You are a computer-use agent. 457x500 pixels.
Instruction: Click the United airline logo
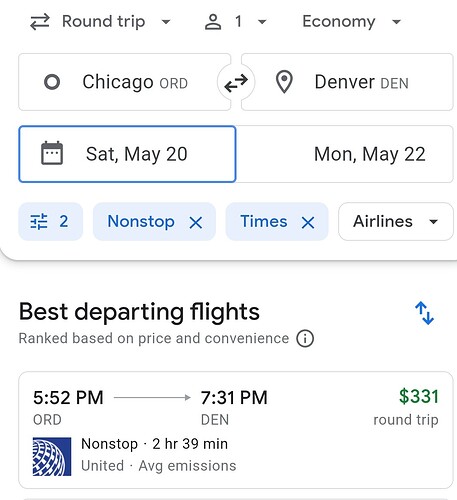[52, 456]
